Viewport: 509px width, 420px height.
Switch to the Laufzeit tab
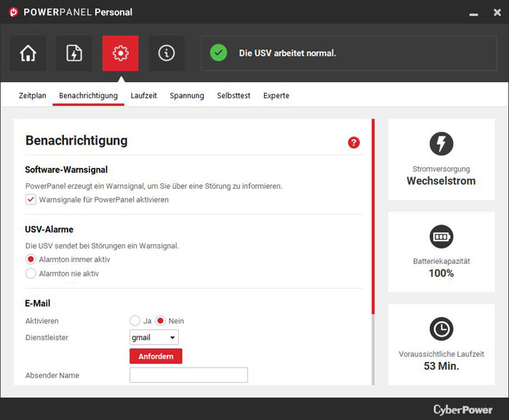click(143, 96)
